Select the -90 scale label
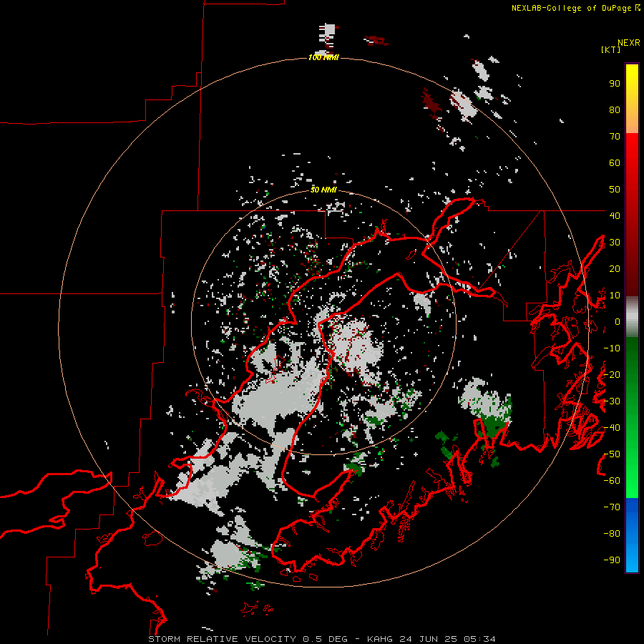This screenshot has width=644, height=644. pos(612,560)
